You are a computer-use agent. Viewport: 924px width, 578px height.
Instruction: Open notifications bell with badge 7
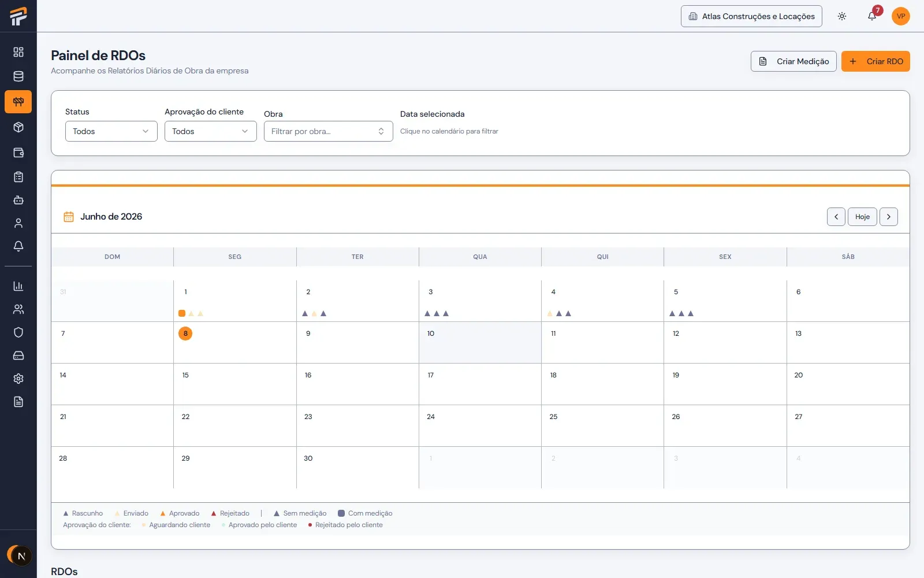(x=872, y=16)
